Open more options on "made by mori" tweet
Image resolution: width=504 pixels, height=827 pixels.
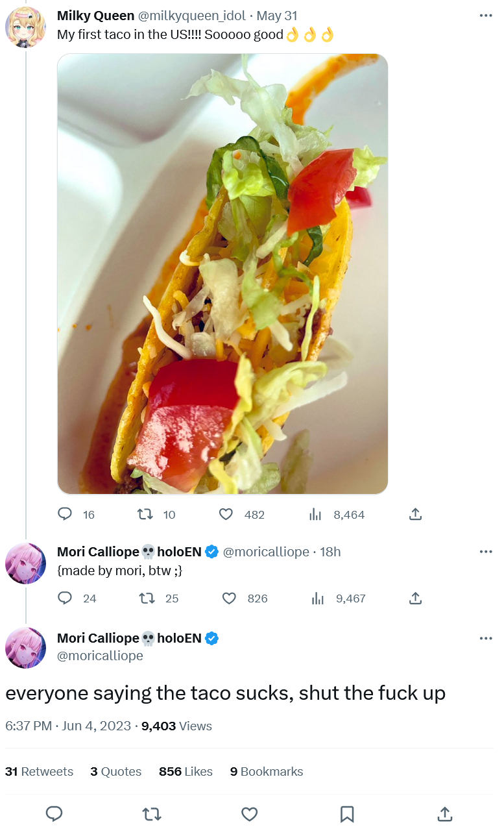pyautogui.click(x=486, y=552)
